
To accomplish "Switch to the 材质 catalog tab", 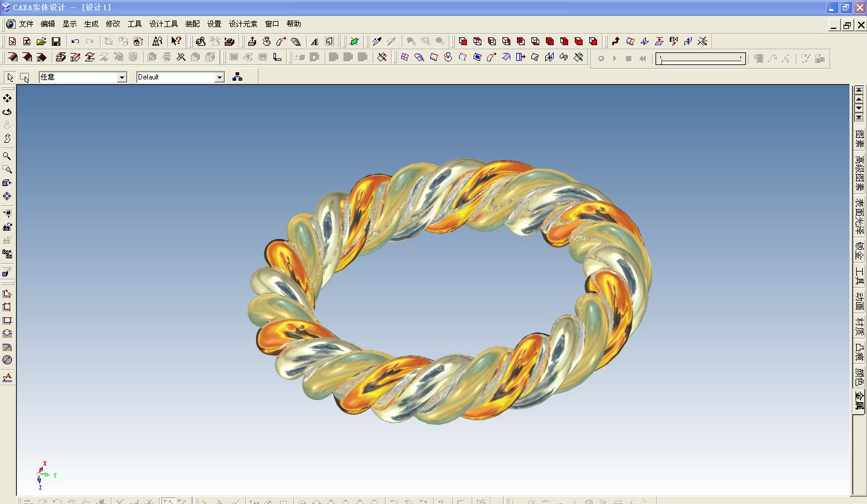I will pyautogui.click(x=859, y=327).
